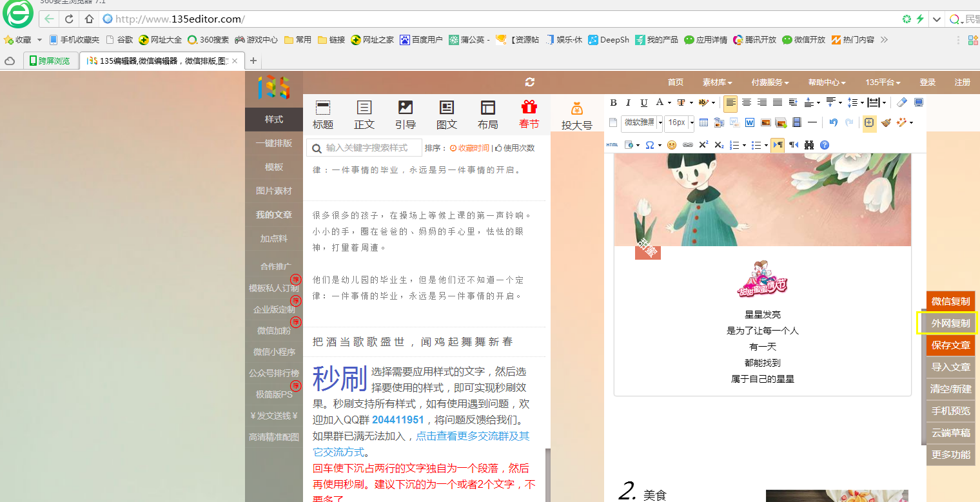Click the remote image capture icon

(x=719, y=122)
